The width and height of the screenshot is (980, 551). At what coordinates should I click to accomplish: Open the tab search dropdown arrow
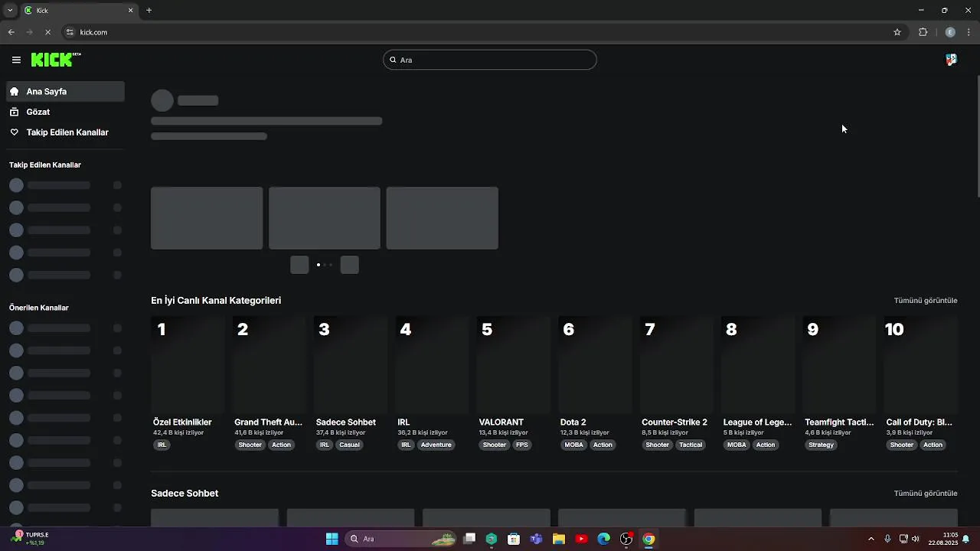coord(9,10)
